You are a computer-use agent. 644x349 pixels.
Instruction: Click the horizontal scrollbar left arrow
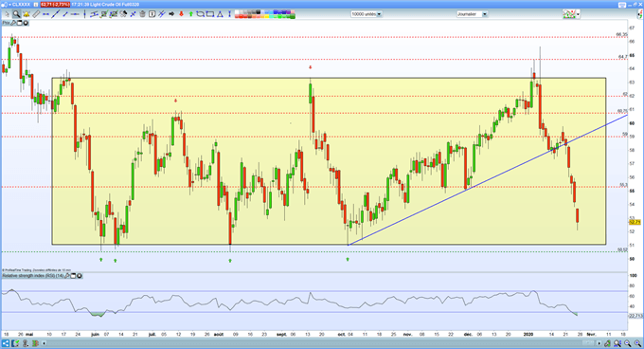44,342
